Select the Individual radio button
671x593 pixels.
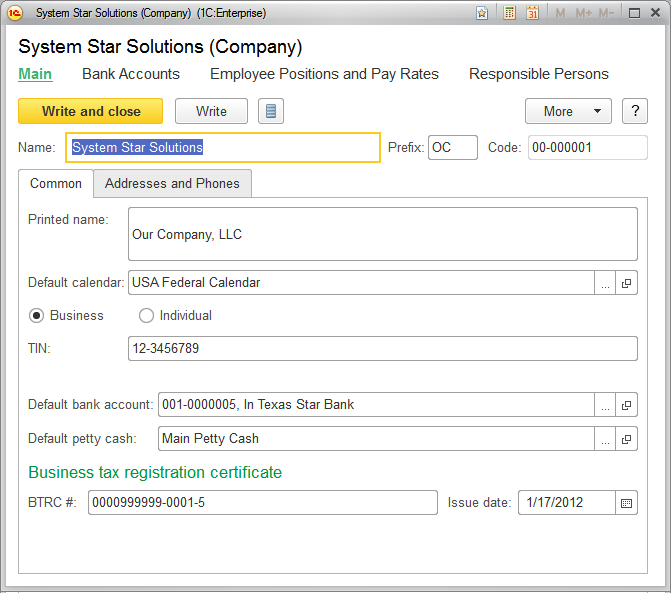[146, 316]
